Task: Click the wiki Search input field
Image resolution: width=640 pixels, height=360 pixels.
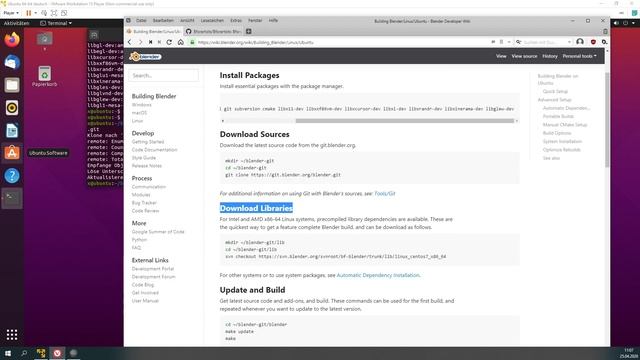Action: click(164, 76)
